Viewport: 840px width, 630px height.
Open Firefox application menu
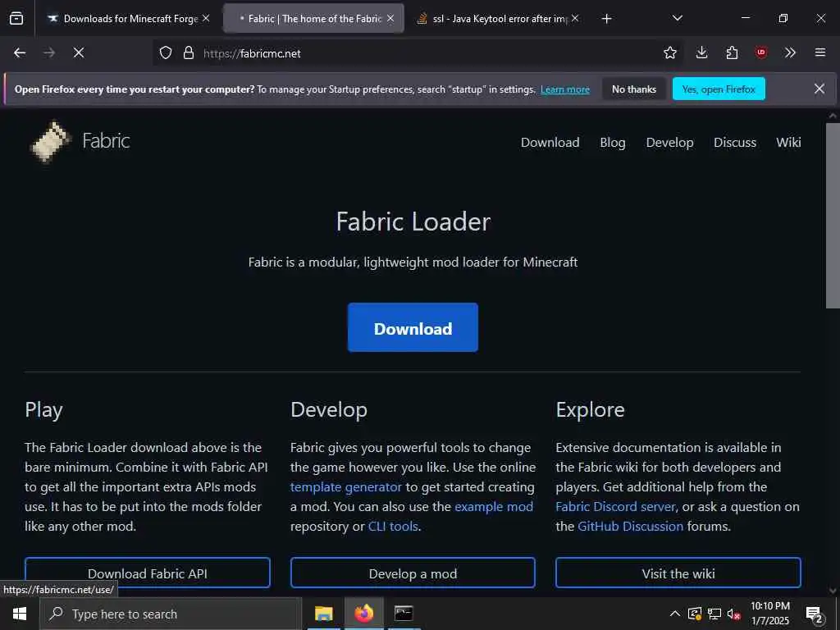tap(819, 52)
